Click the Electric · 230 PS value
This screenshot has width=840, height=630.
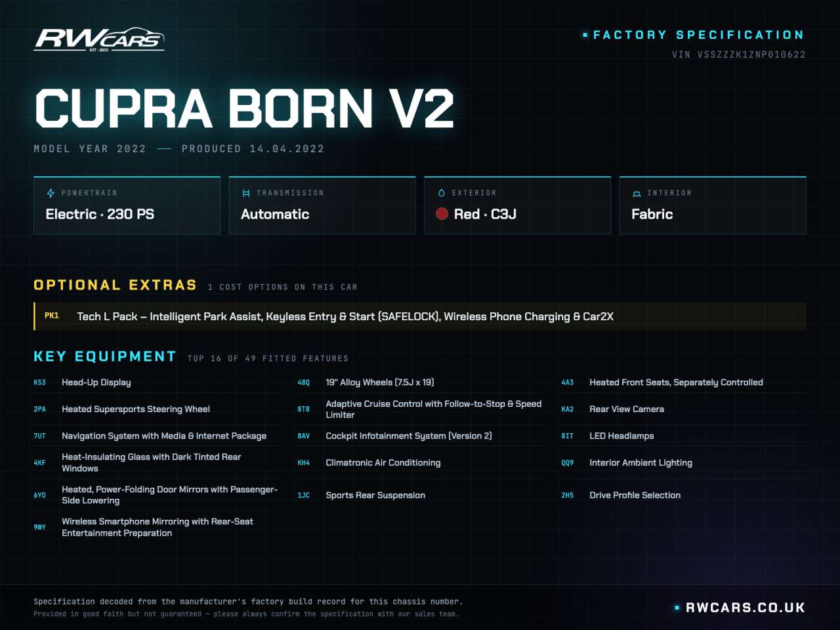pyautogui.click(x=100, y=214)
